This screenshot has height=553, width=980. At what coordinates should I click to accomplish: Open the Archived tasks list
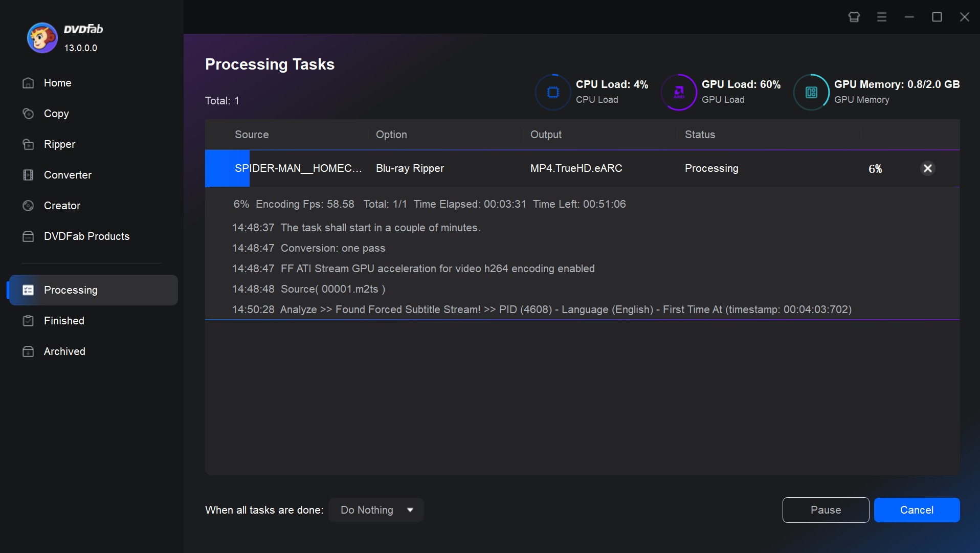(64, 351)
